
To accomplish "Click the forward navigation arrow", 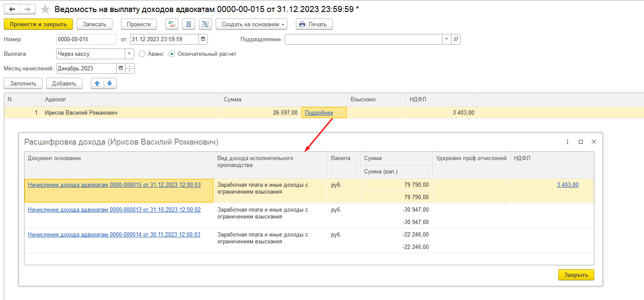I will [x=27, y=9].
